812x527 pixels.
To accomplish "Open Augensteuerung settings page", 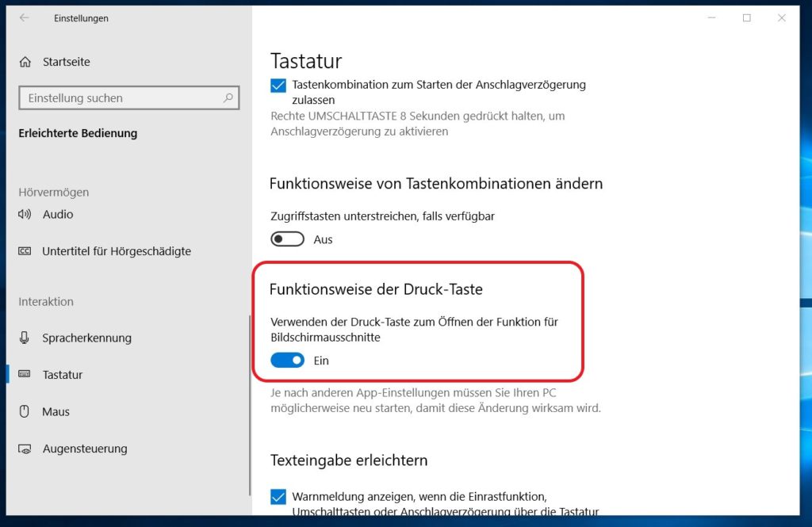I will [85, 449].
